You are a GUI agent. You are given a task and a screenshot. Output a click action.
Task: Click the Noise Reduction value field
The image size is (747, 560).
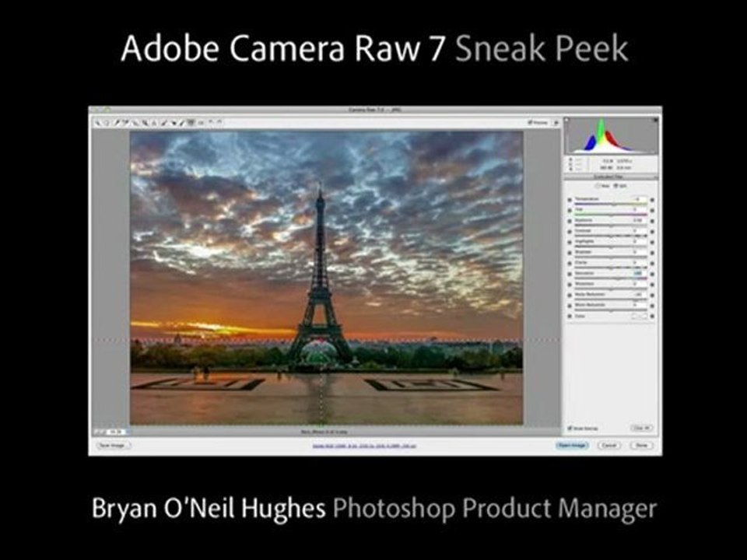[640, 294]
